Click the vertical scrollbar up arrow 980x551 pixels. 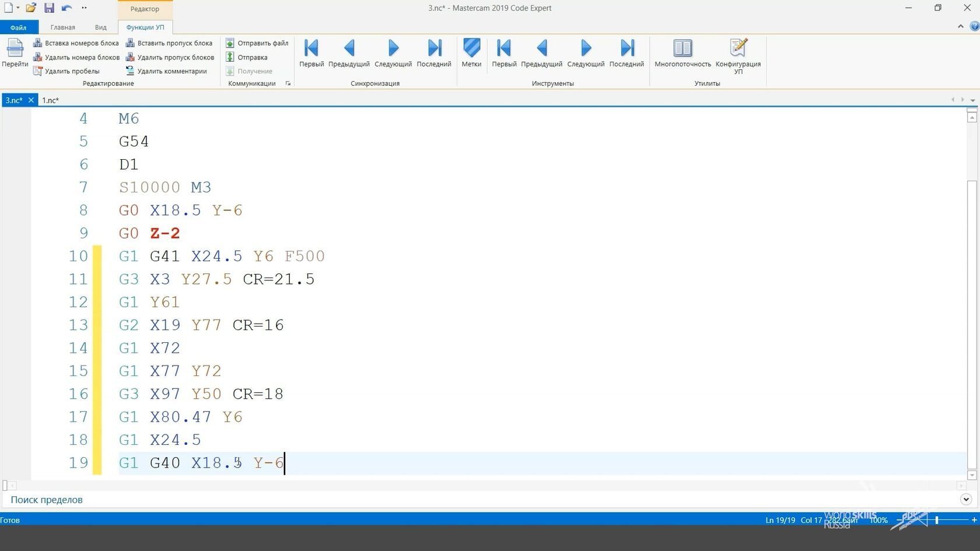click(x=972, y=118)
